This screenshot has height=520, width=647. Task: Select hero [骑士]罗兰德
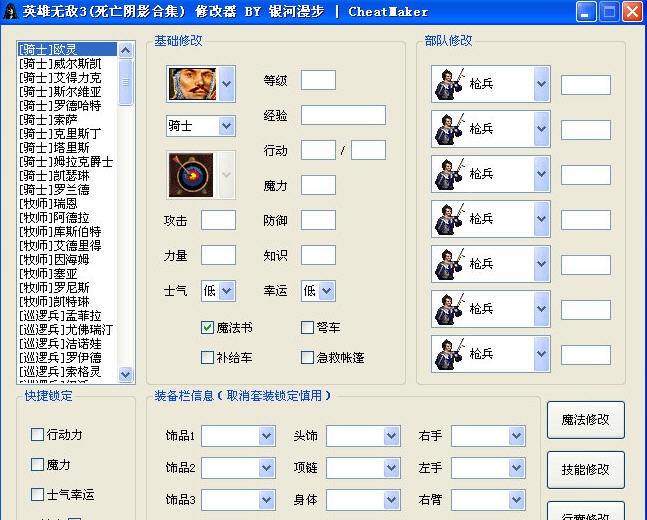(67, 190)
